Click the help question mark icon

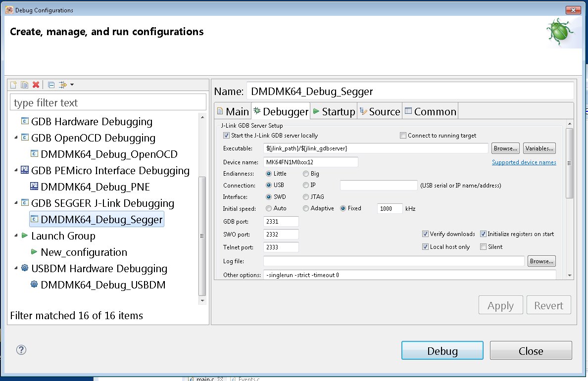click(21, 350)
